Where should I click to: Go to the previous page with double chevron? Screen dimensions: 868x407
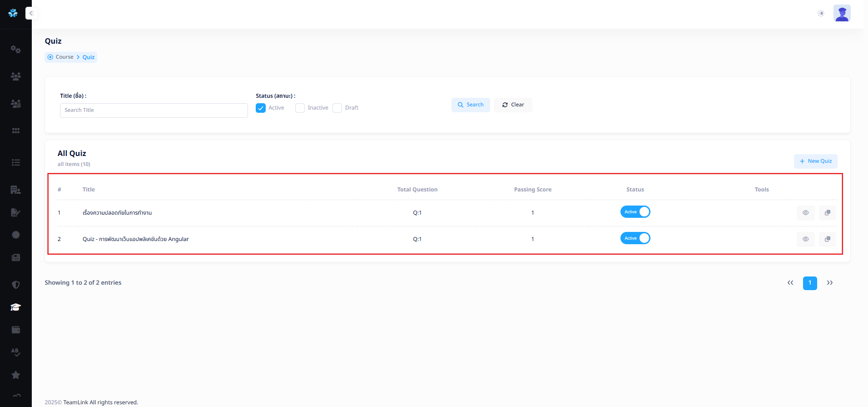790,283
